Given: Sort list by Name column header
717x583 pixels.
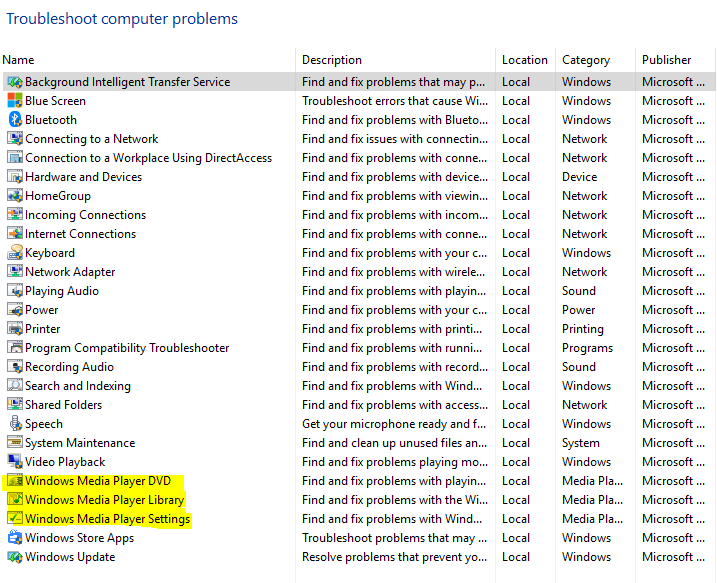Looking at the screenshot, I should click(18, 60).
